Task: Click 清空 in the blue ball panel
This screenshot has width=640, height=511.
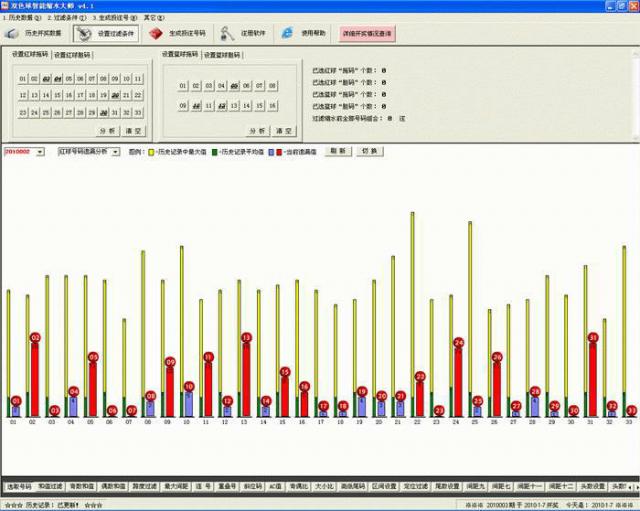Action: 283,130
